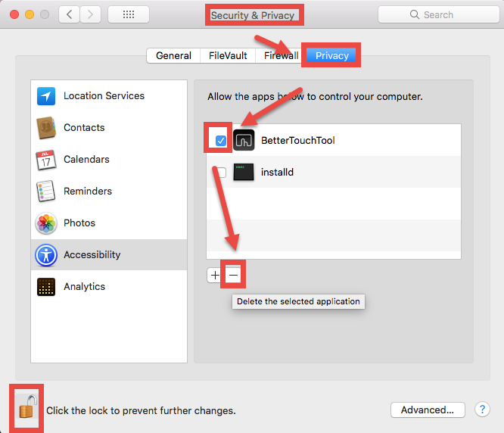Remove selected app with minus button

pyautogui.click(x=233, y=275)
